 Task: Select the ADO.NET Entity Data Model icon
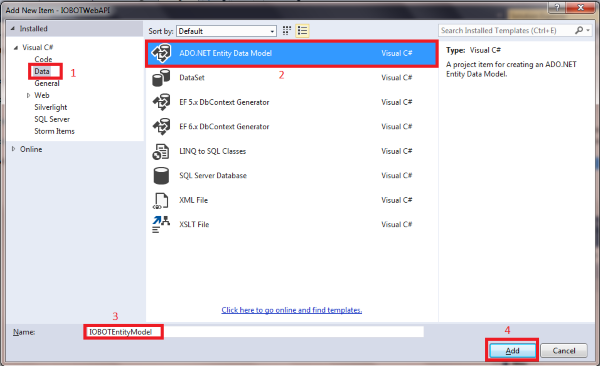(161, 53)
